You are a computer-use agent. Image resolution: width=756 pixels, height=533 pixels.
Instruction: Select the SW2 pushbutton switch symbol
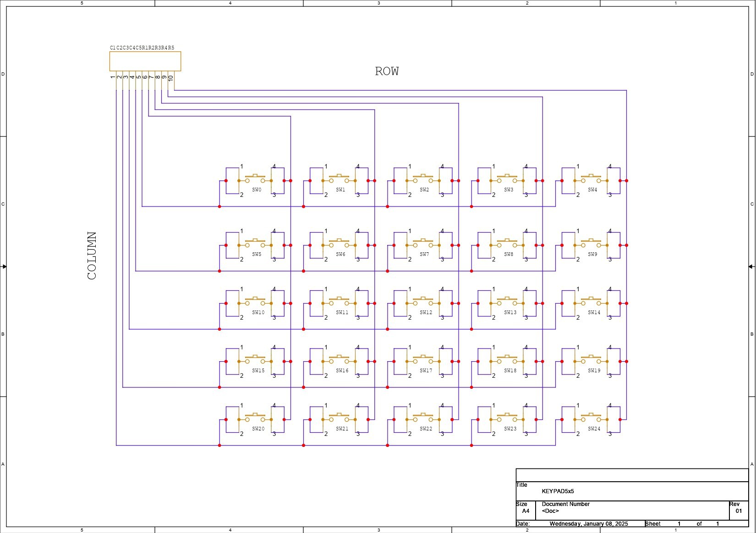[423, 181]
